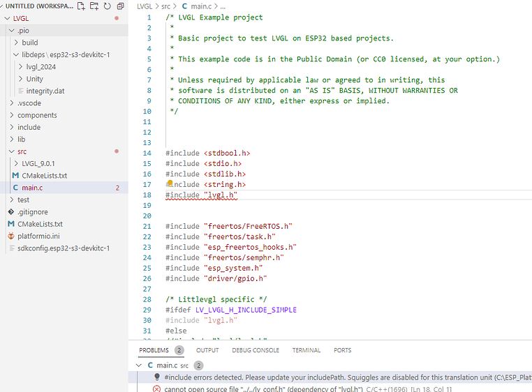Expand the LVGL_9.0.1 folder

click(16, 163)
